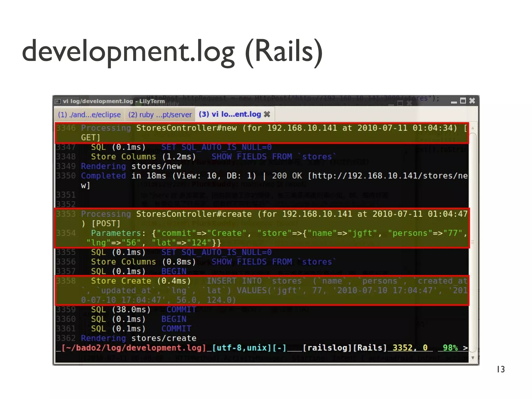Click 'SET SQL_AUTO_IS_NULL=0' on line 3347
The height and width of the screenshot is (399, 532).
coord(216,147)
